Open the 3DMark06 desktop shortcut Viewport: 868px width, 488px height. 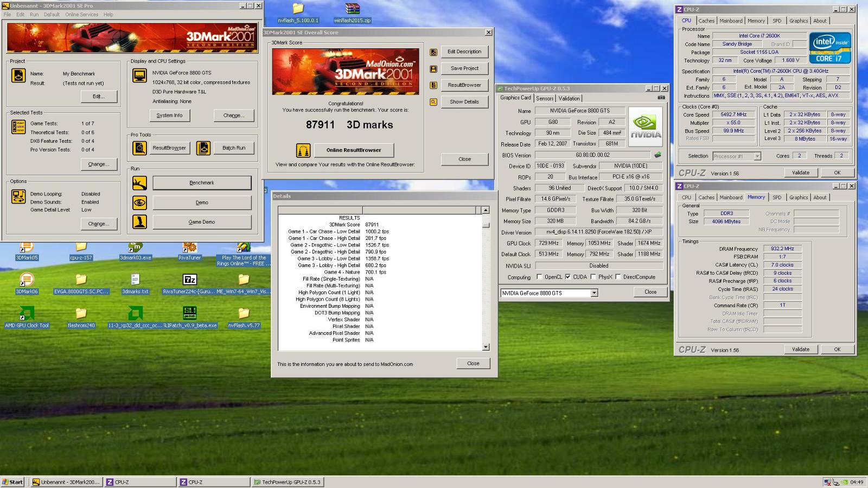click(27, 284)
